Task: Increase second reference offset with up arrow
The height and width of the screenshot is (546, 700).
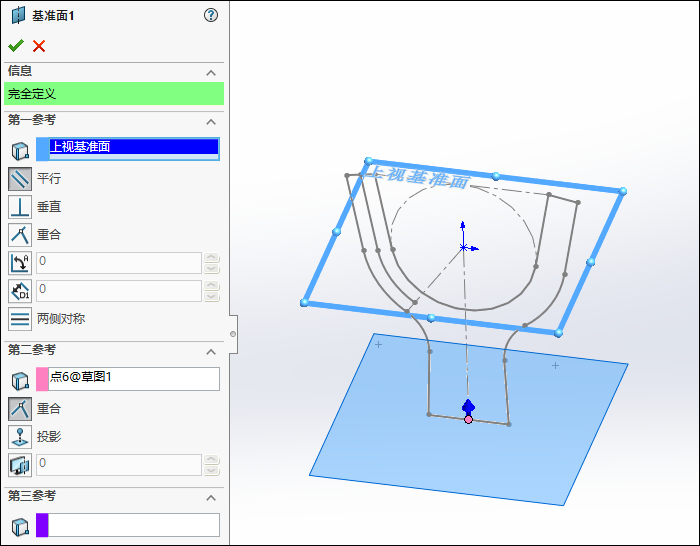Action: 212,460
